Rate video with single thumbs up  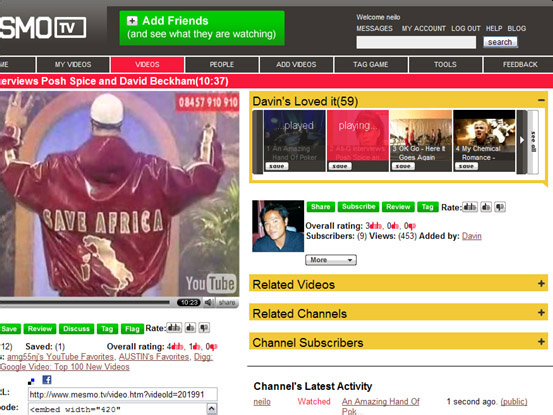190,328
